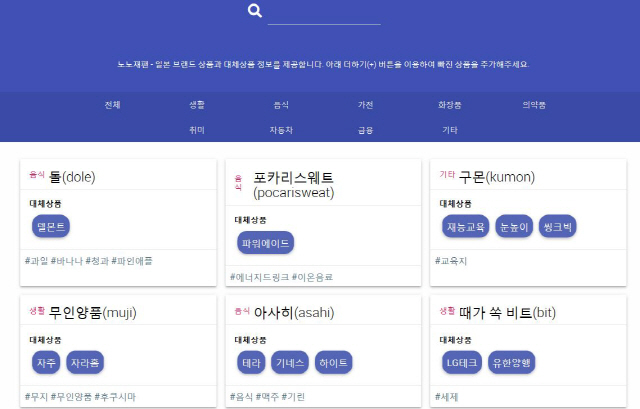Viewport: 640px width, 409px height.
Task: Click the #세제 hashtag
Action: pos(447,397)
